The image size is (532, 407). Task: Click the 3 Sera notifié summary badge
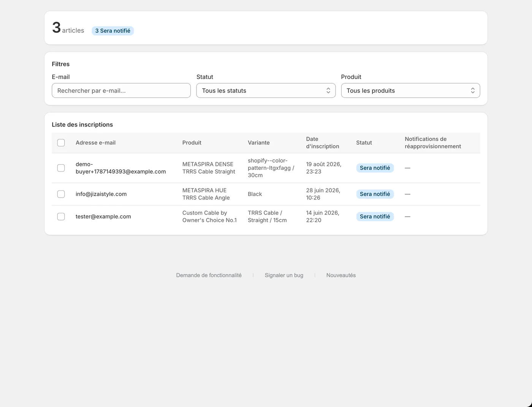pyautogui.click(x=112, y=31)
